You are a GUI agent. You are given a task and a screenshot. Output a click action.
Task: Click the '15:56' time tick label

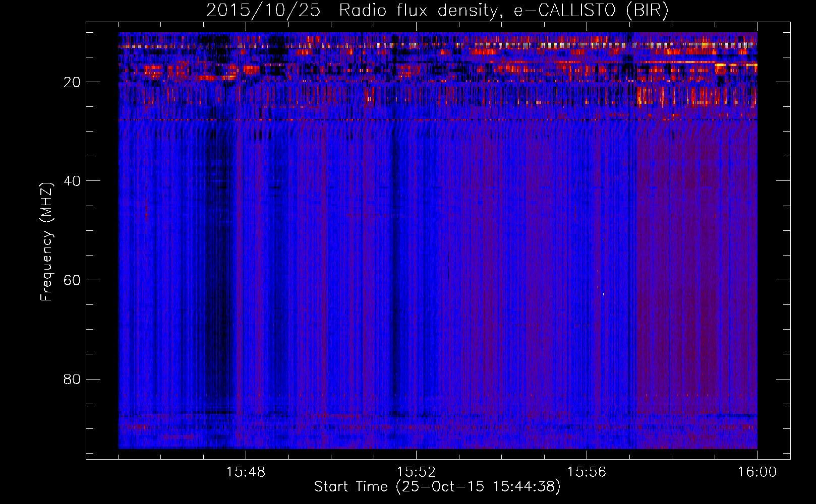[x=587, y=472]
